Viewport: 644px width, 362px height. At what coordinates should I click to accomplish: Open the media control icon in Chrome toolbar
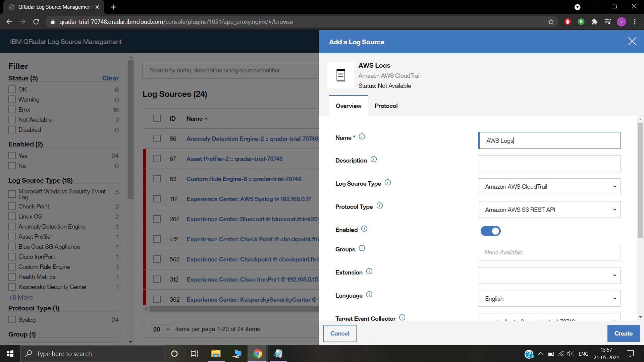608,22
